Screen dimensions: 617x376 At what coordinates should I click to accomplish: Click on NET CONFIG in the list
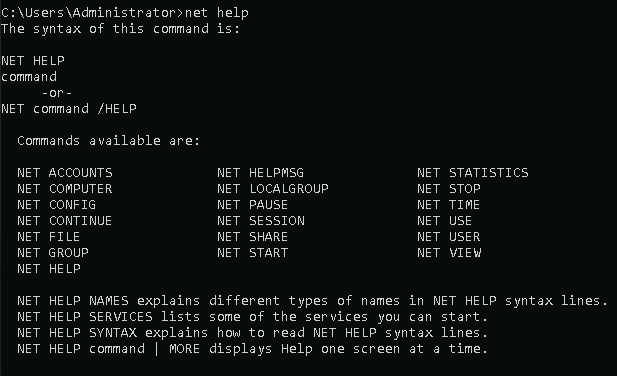[x=57, y=205]
